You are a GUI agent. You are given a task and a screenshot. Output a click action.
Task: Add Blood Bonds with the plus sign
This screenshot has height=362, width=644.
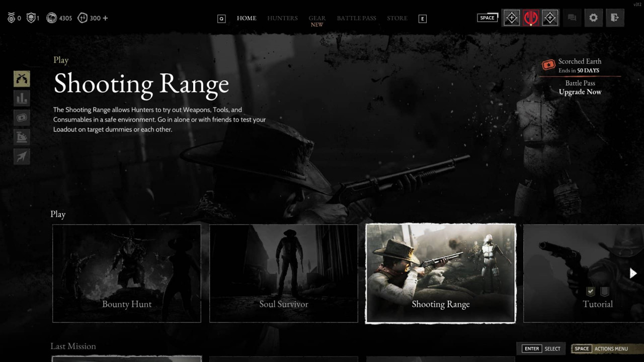105,18
